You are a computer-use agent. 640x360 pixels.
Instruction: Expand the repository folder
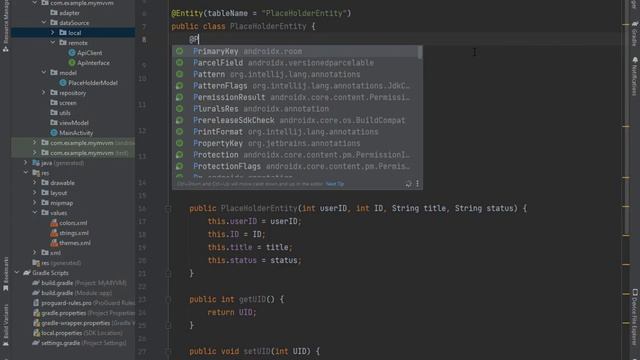coord(44,93)
